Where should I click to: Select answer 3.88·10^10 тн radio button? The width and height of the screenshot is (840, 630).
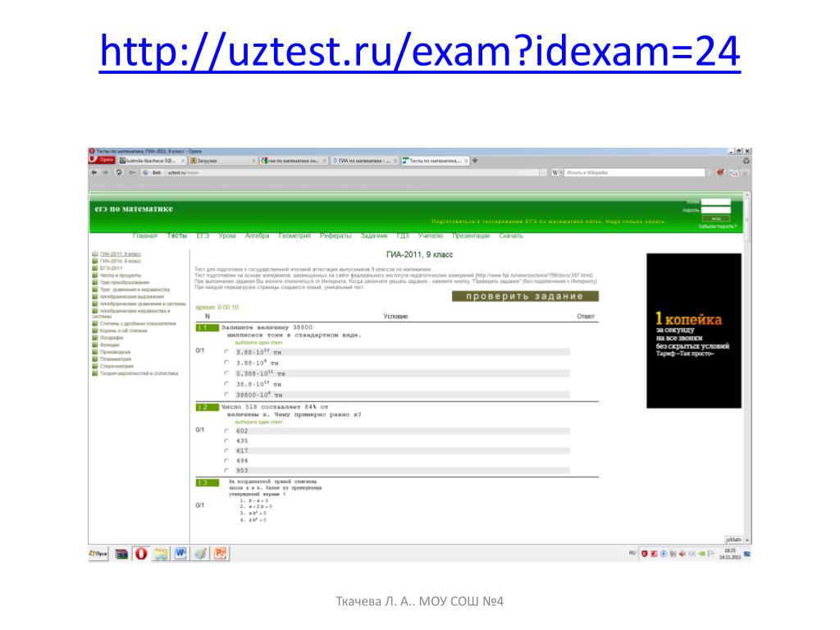tap(226, 352)
